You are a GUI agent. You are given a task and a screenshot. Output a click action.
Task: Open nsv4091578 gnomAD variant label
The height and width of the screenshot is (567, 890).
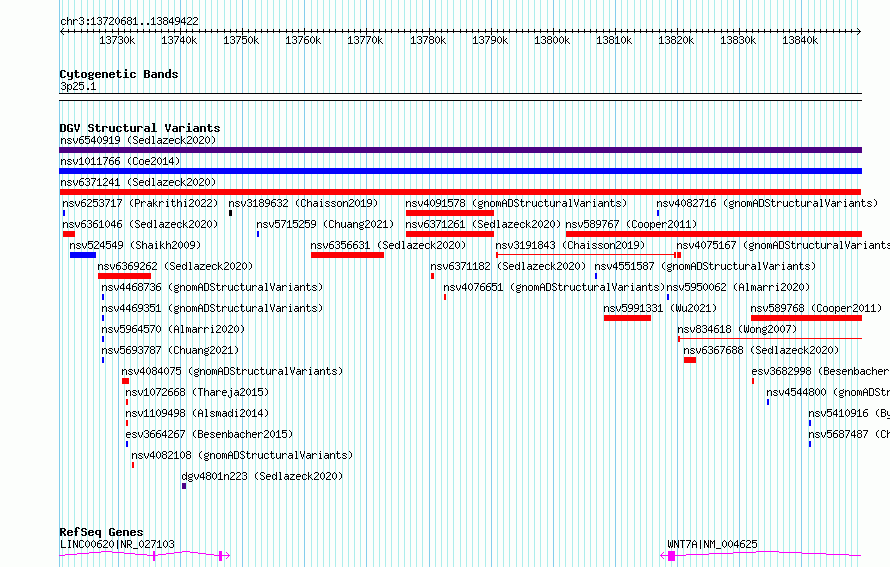(x=516, y=203)
